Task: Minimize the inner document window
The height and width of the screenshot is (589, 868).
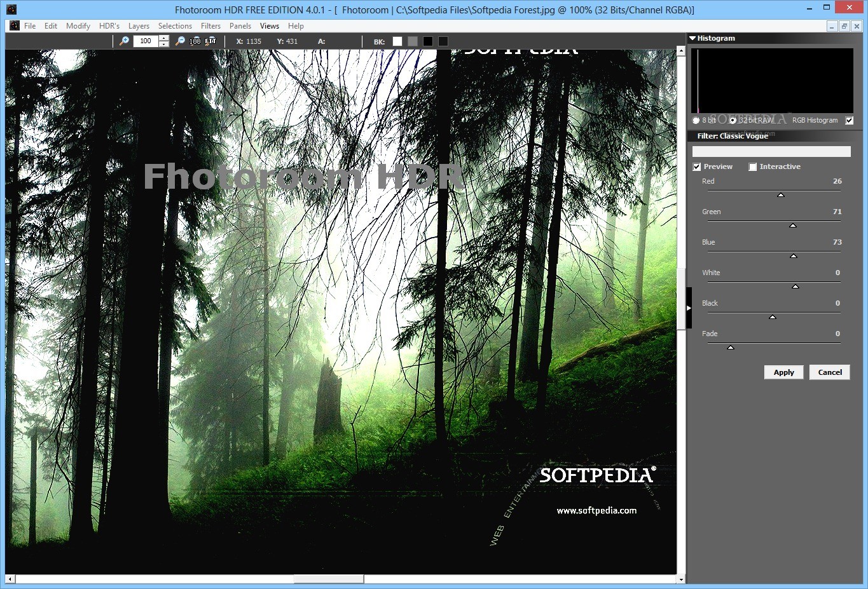Action: [832, 26]
